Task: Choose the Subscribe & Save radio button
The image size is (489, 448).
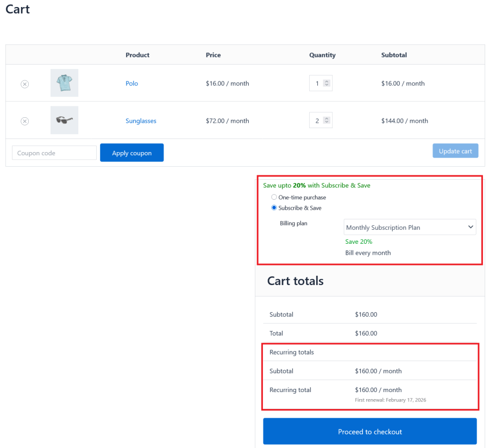Action: pyautogui.click(x=274, y=208)
